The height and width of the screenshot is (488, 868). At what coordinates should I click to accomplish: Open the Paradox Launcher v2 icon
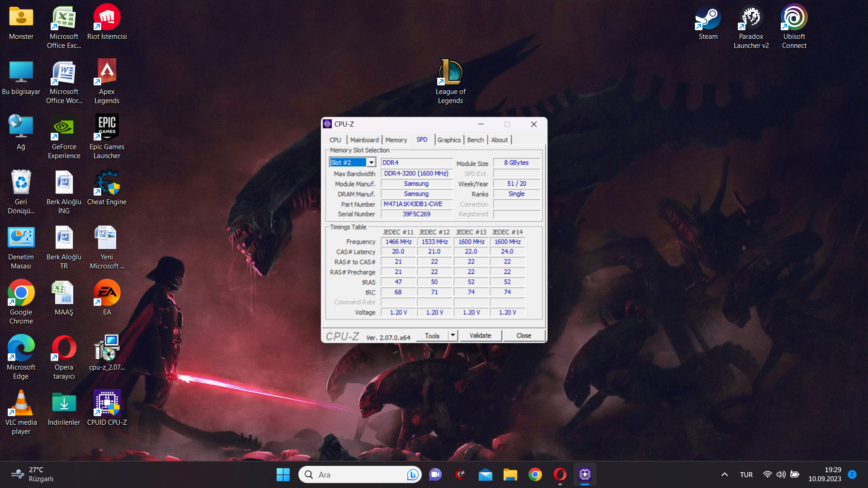point(751,18)
